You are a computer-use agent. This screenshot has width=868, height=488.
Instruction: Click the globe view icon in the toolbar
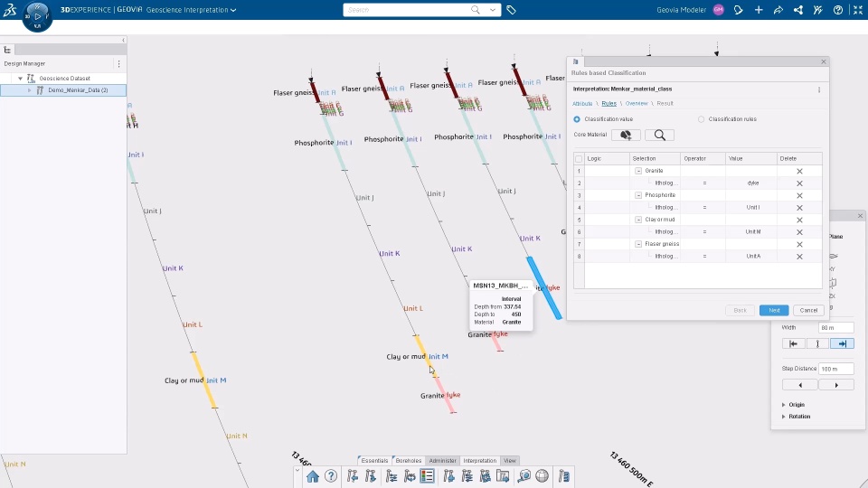click(x=542, y=476)
